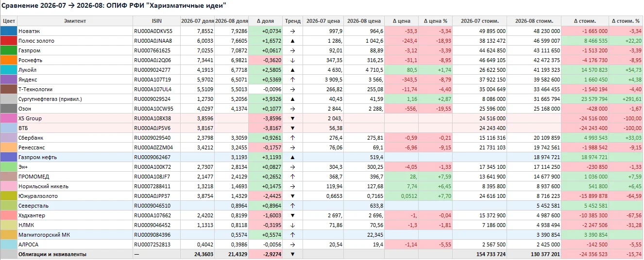
Task: Click the 2026-07 цена column header
Action: pyautogui.click(x=323, y=21)
